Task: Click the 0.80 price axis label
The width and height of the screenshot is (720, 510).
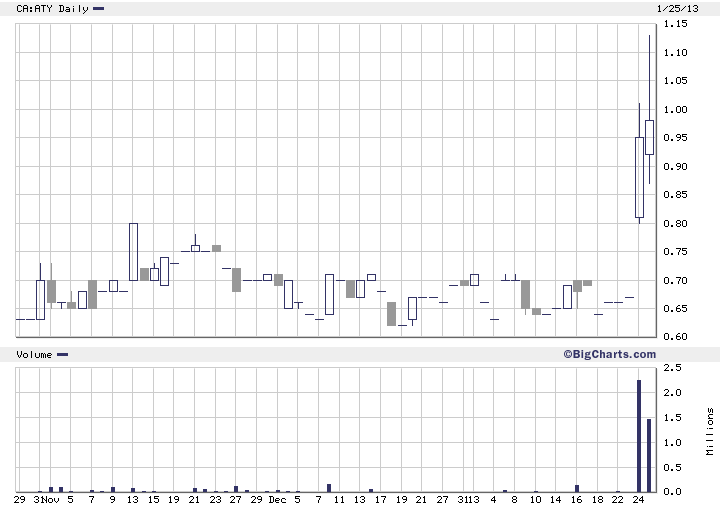Action: point(675,223)
